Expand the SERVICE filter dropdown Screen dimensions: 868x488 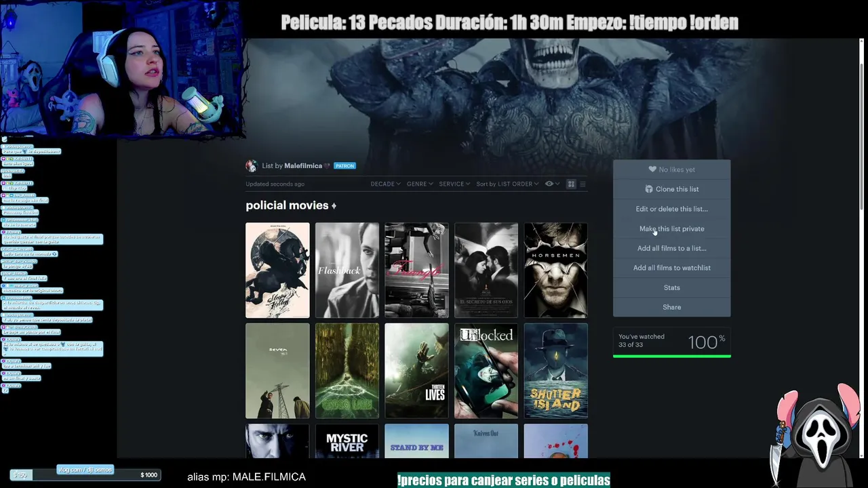click(454, 184)
